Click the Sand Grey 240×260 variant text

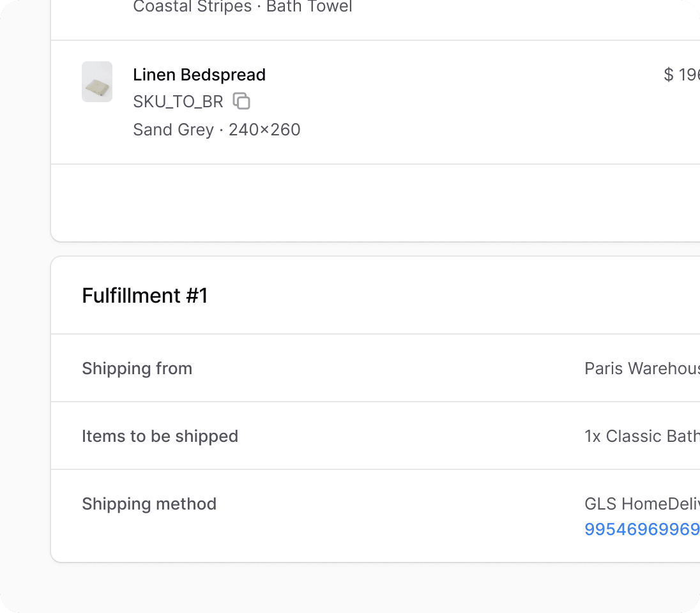pos(217,130)
